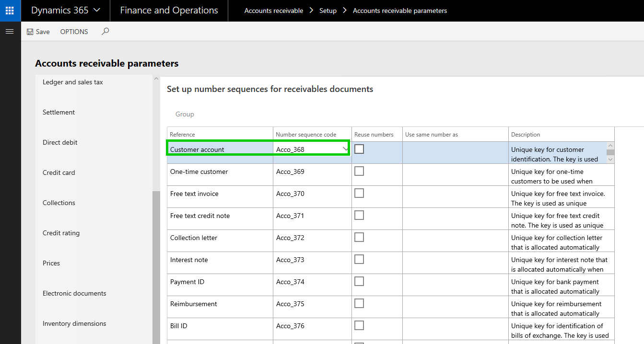Screen dimensions: 644x344
Task: Expand the Acco_368 number sequence dropdown
Action: [346, 149]
